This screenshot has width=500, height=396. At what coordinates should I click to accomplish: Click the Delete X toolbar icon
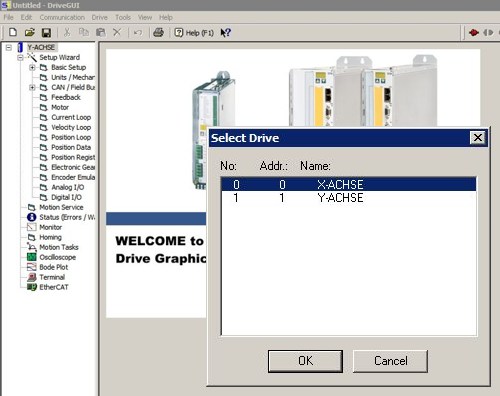tap(117, 32)
